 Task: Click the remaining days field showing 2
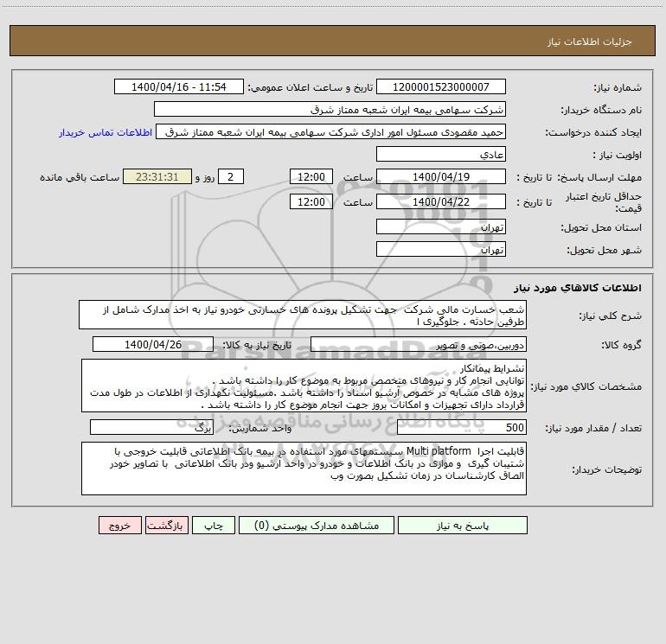coord(231,176)
